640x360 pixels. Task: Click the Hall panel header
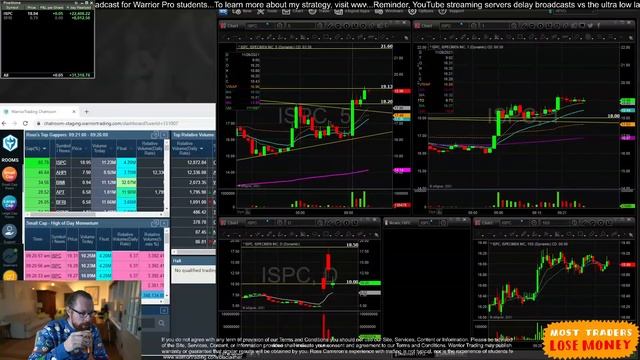(193, 260)
